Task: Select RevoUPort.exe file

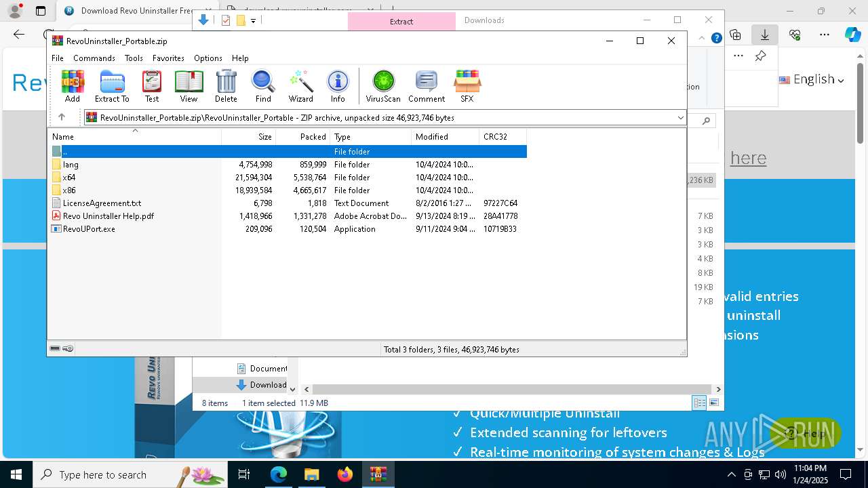Action: coord(289,229)
